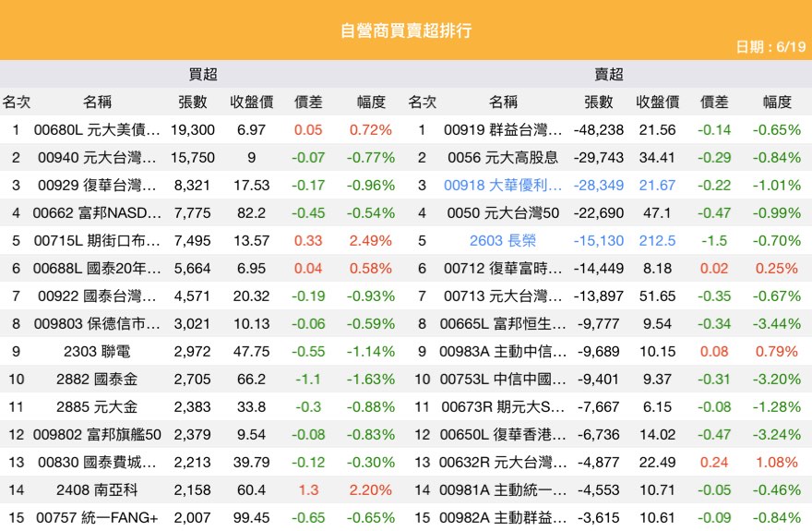This screenshot has width=812, height=531.
Task: Click sell volume -3,615
Action: point(599,517)
